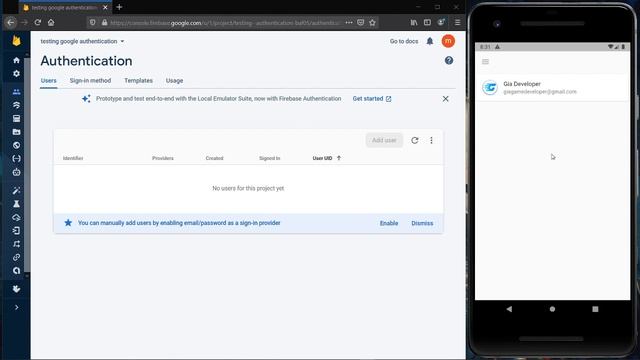Open a new browser tab
The height and width of the screenshot is (360, 640).
(x=119, y=7)
